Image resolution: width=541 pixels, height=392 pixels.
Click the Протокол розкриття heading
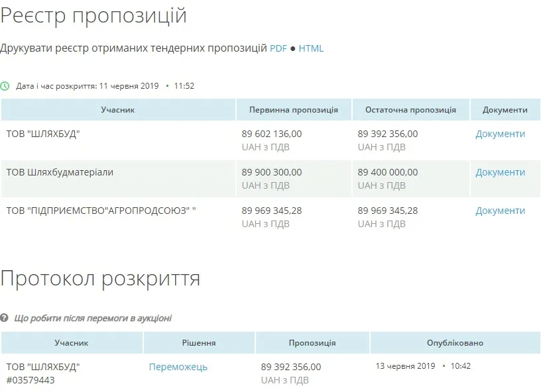tap(100, 278)
